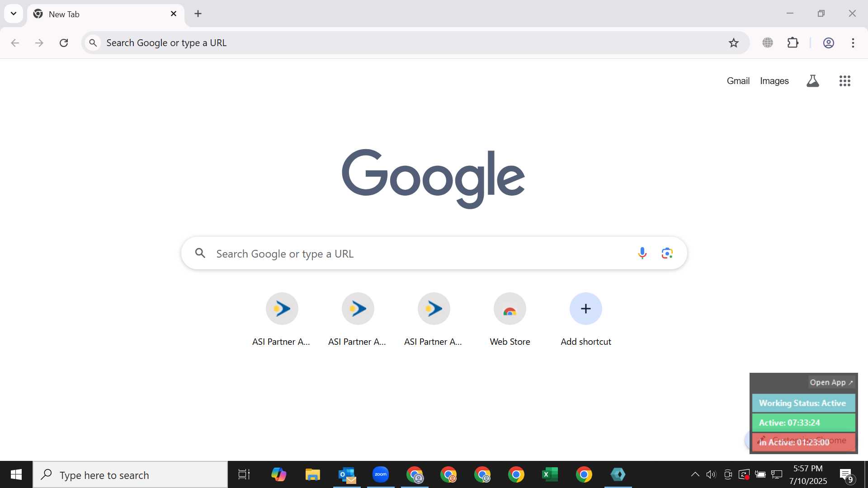
Task: Open the Gmail link
Action: (x=738, y=81)
